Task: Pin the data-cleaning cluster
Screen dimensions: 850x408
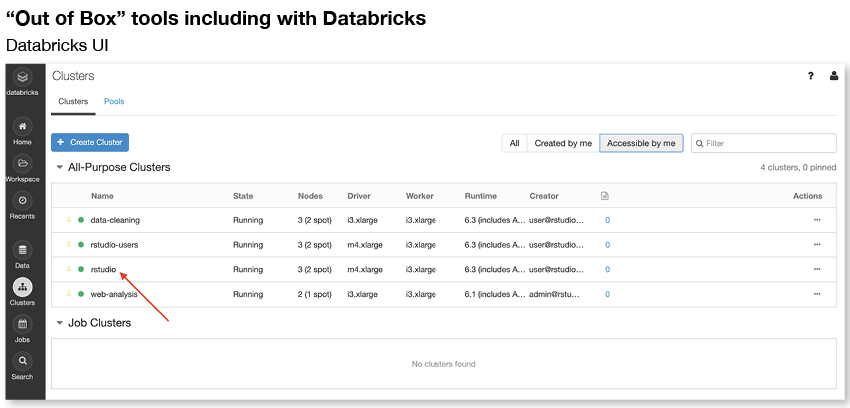Action: (x=69, y=220)
